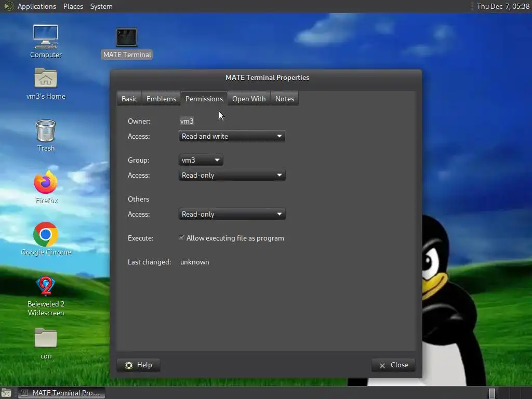Open the Places menu

(x=73, y=6)
